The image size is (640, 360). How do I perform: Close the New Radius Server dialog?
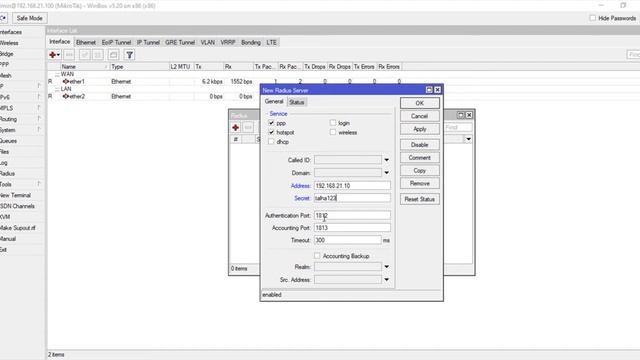(x=437, y=90)
